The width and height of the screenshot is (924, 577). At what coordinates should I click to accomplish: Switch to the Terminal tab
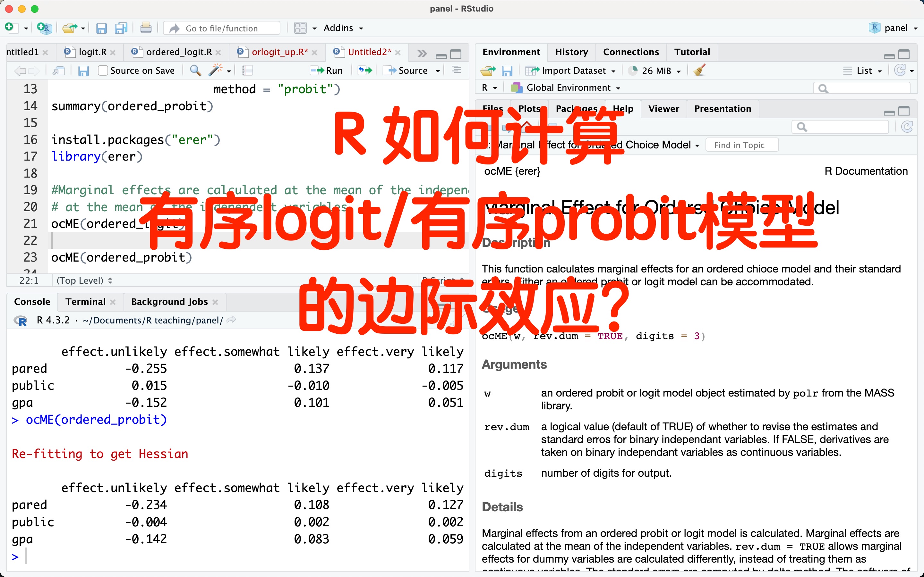tap(86, 301)
